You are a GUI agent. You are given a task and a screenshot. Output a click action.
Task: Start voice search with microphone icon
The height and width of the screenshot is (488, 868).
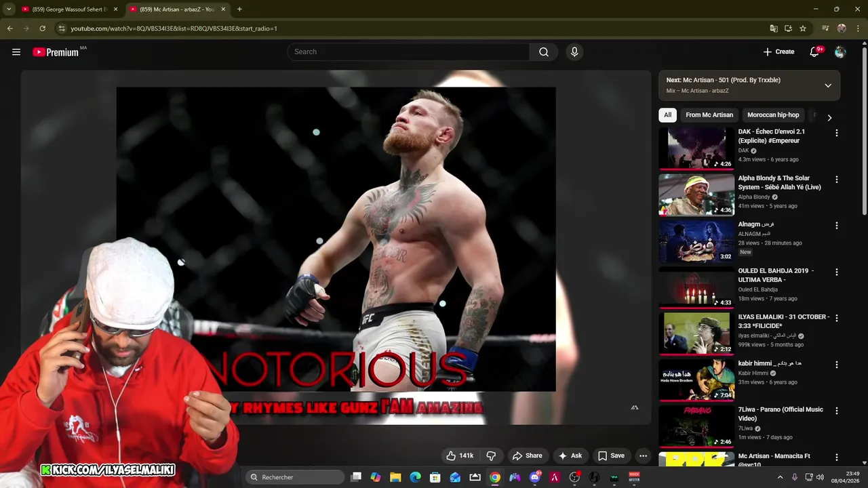point(574,52)
